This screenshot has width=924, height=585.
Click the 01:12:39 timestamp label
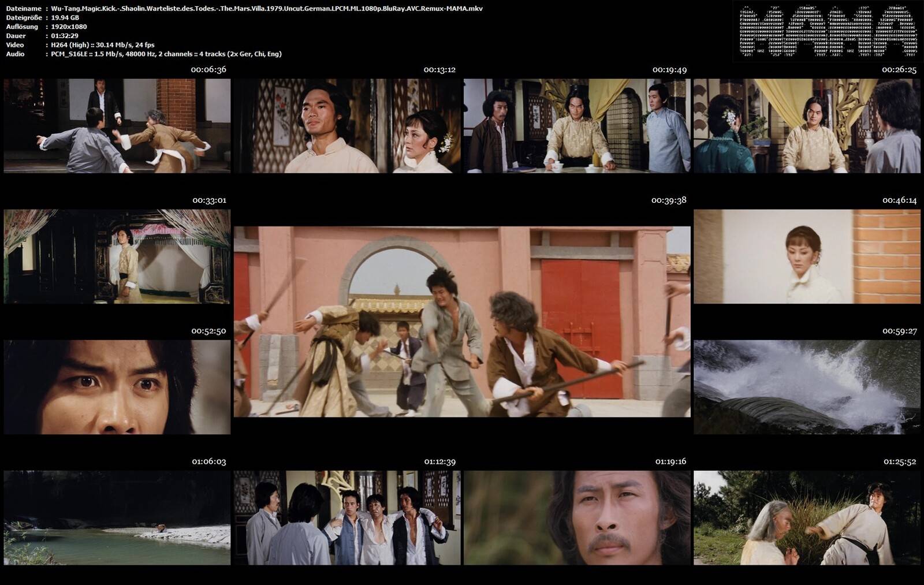(x=439, y=461)
